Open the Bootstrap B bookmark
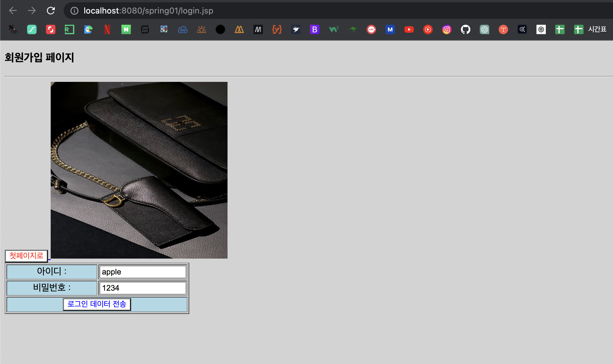 point(315,29)
